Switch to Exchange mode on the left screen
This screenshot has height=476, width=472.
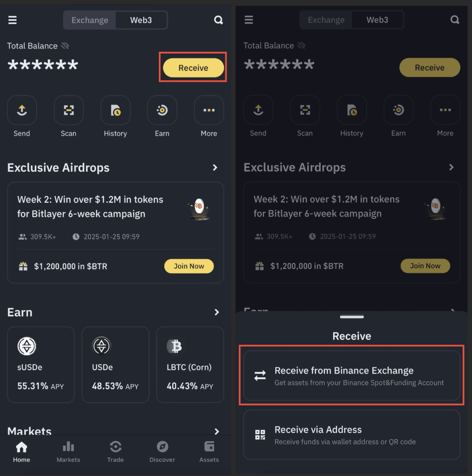90,20
